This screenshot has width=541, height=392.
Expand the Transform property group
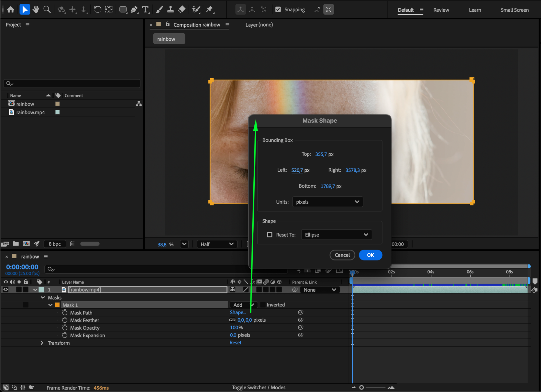click(x=42, y=343)
